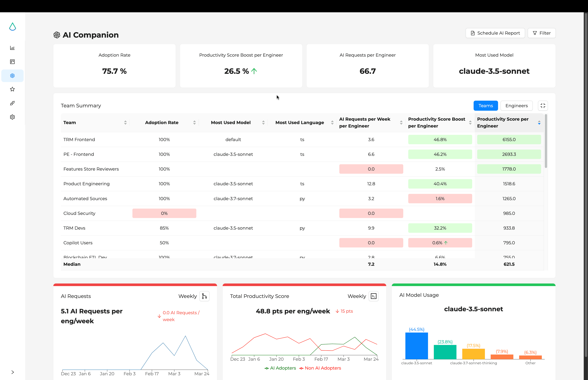Image resolution: width=588 pixels, height=380 pixels.
Task: Open the settings gear sidebar icon
Action: point(12,117)
